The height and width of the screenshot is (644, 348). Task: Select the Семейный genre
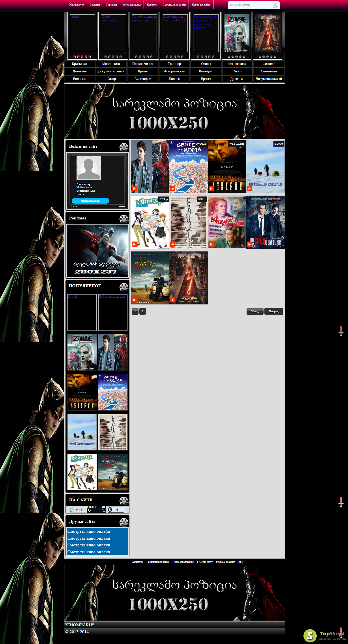(269, 71)
